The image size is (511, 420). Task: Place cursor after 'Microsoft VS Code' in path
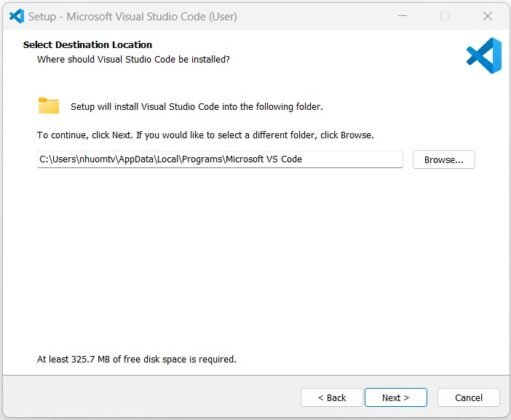tap(303, 159)
